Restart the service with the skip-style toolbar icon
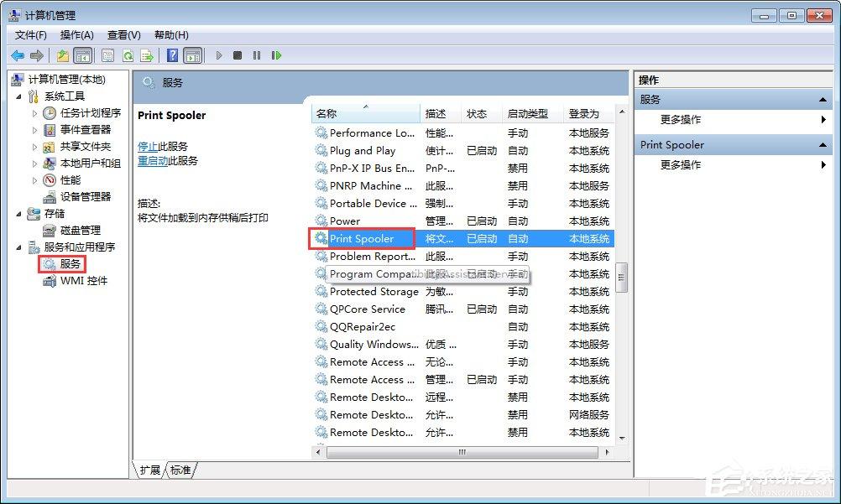The width and height of the screenshot is (841, 504). point(276,55)
